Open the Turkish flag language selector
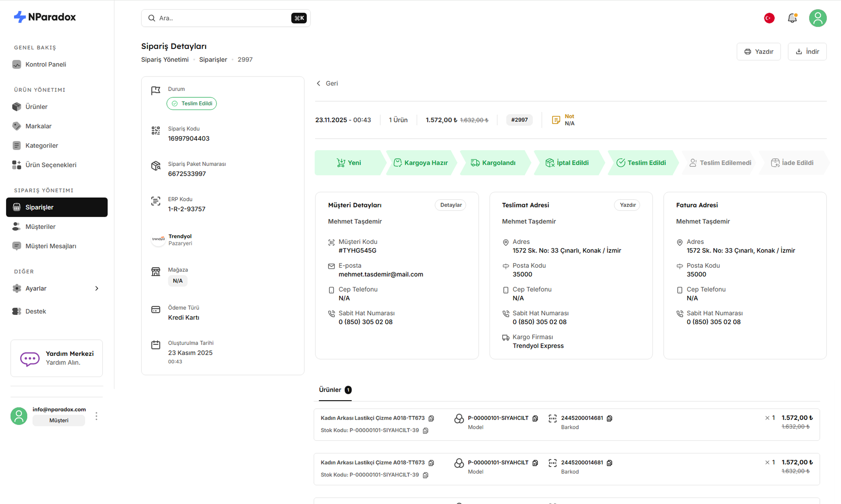This screenshot has height=504, width=841. [x=769, y=18]
